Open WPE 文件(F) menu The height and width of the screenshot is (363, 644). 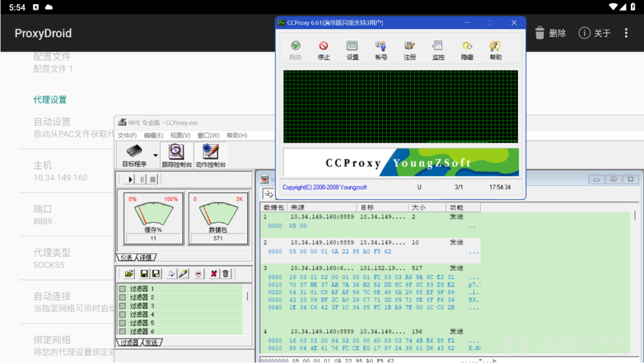pyautogui.click(x=127, y=136)
